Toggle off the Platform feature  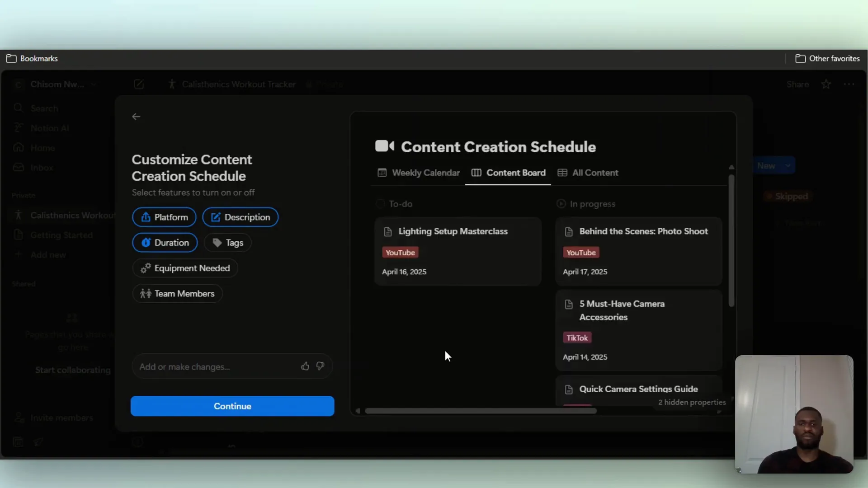[164, 217]
